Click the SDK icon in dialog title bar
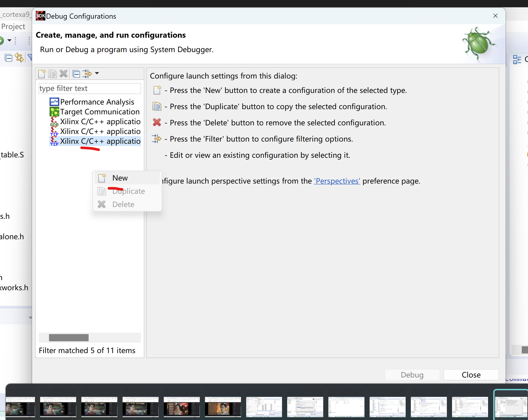Viewport: 528px width, 420px height. pos(41,16)
